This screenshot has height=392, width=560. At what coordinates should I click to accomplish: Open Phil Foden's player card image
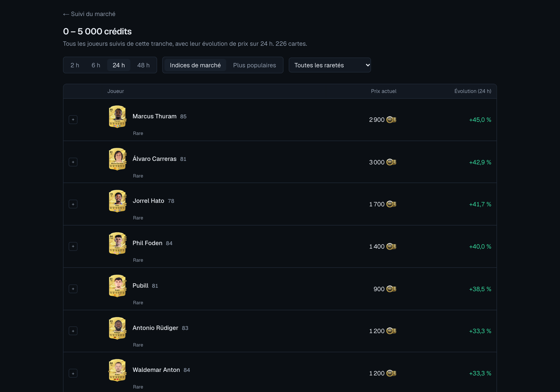pyautogui.click(x=117, y=244)
